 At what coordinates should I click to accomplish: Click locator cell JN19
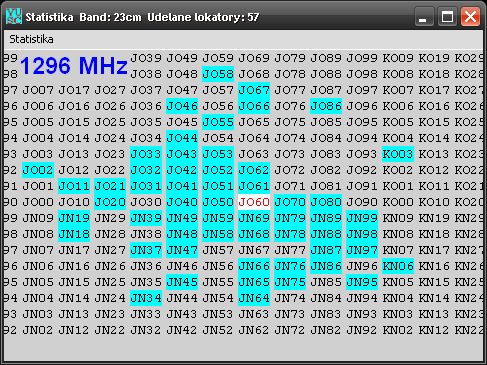pyautogui.click(x=74, y=218)
